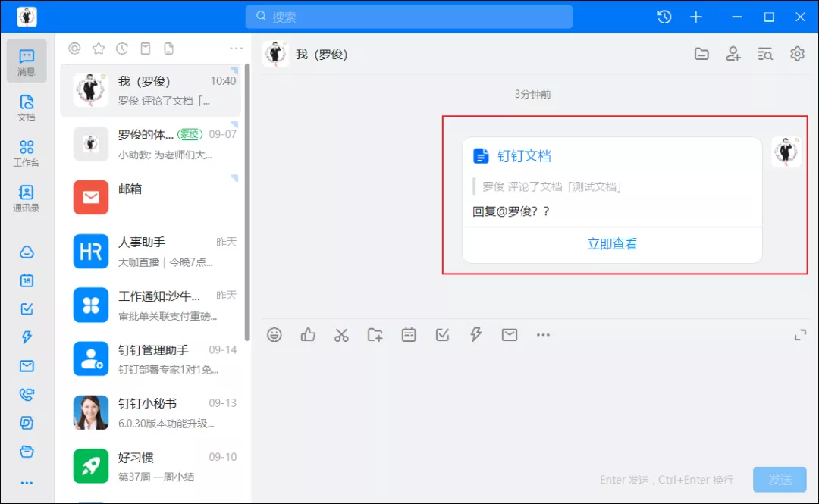
Task: Select the 我 (罗俊) conversation
Action: [x=151, y=91]
